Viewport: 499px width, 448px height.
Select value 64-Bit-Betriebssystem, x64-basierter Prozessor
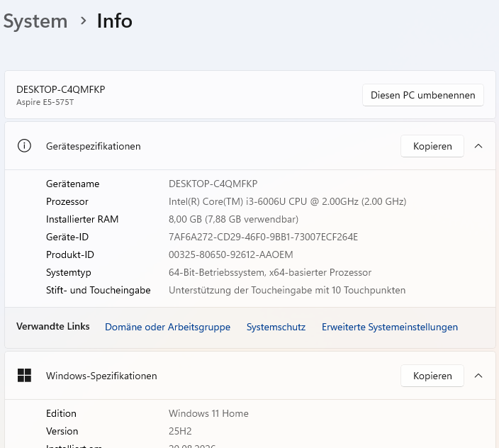(270, 273)
